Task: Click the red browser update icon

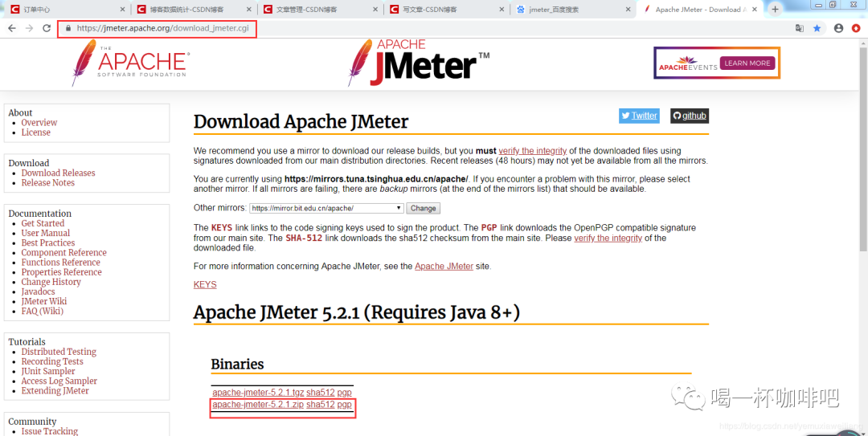Action: [x=857, y=28]
